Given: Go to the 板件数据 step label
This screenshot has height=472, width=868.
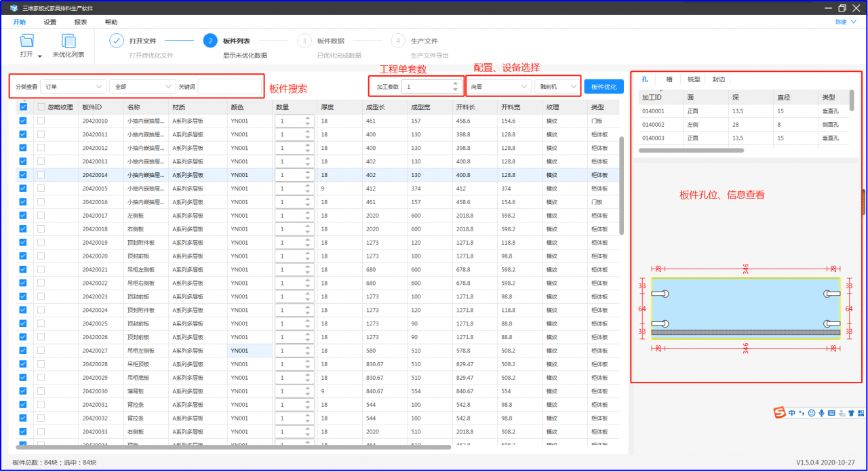Looking at the screenshot, I should [x=330, y=41].
